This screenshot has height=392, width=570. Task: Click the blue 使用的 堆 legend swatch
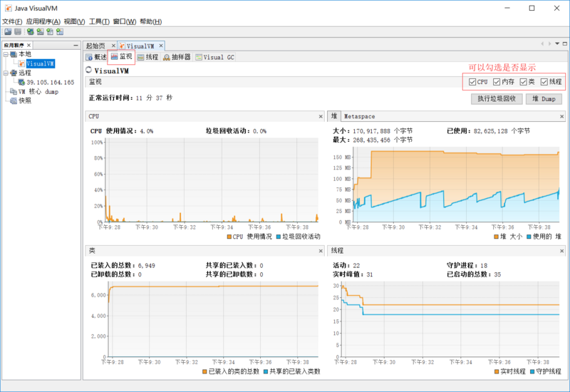tap(529, 237)
